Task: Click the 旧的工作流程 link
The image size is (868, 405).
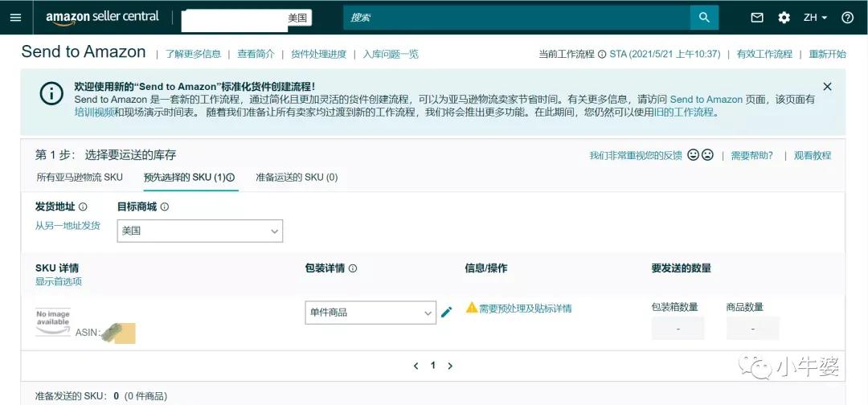Action: click(686, 112)
